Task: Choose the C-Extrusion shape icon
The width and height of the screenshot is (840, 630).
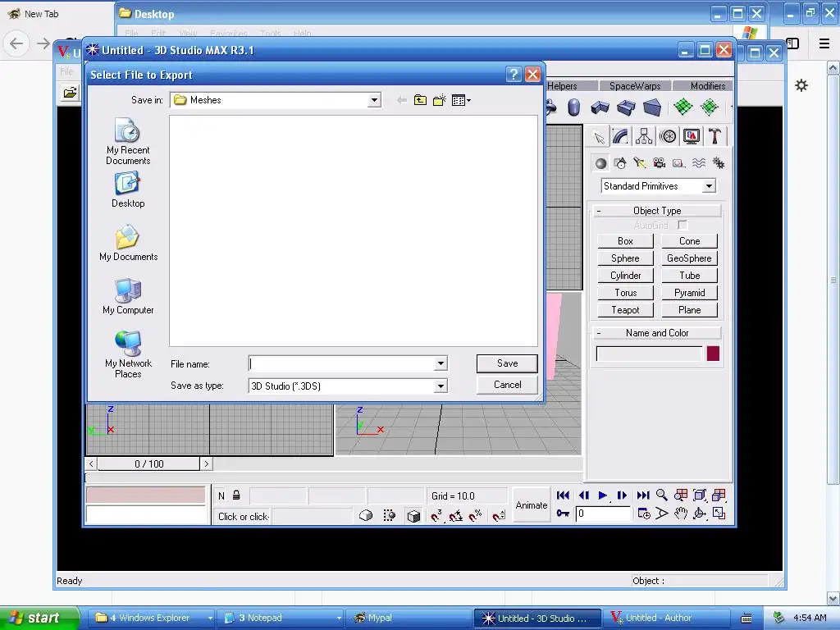Action: point(626,107)
